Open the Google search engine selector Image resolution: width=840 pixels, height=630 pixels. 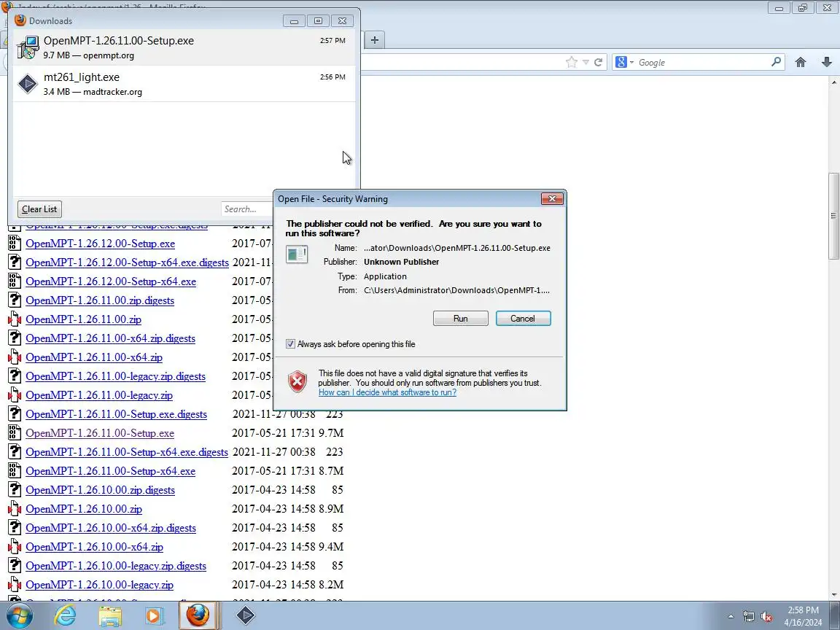pyautogui.click(x=625, y=62)
